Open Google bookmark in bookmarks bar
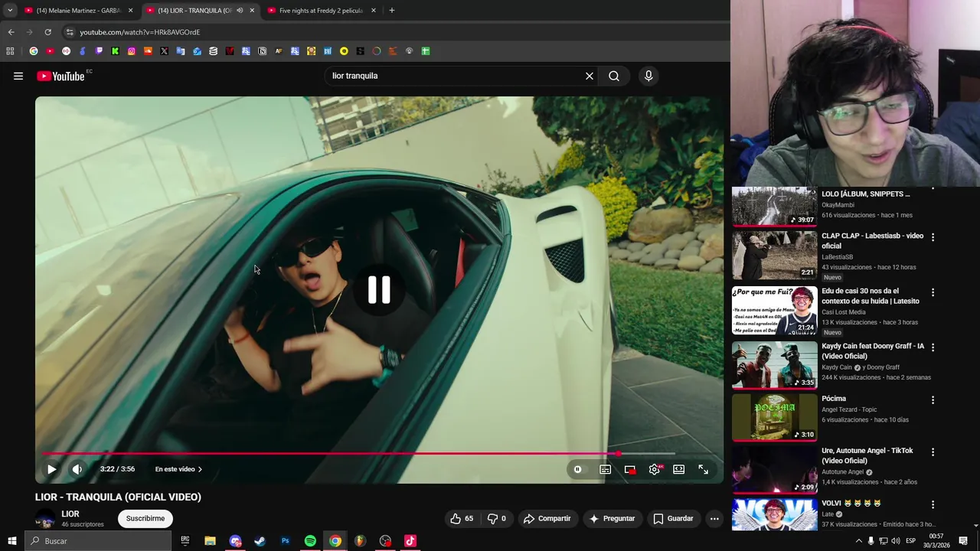 coord(34,51)
